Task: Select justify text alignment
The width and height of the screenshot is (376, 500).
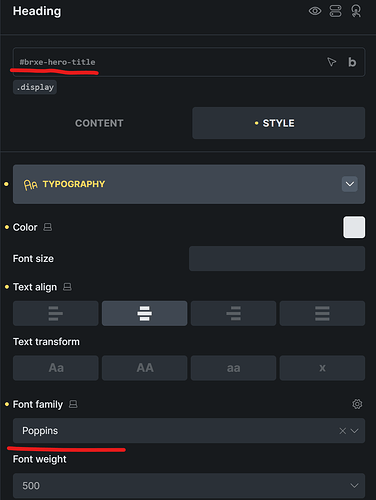Action: point(322,313)
